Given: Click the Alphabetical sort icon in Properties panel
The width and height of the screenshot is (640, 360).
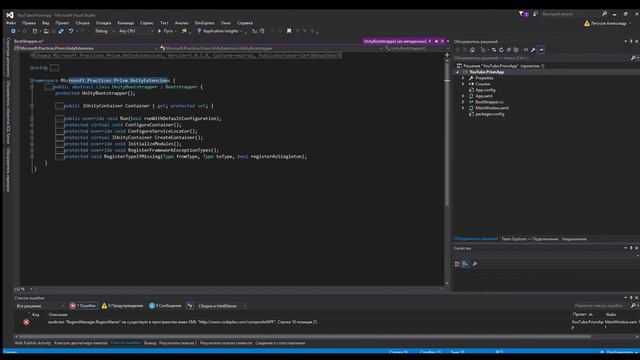Looking at the screenshot, I should tap(465, 264).
